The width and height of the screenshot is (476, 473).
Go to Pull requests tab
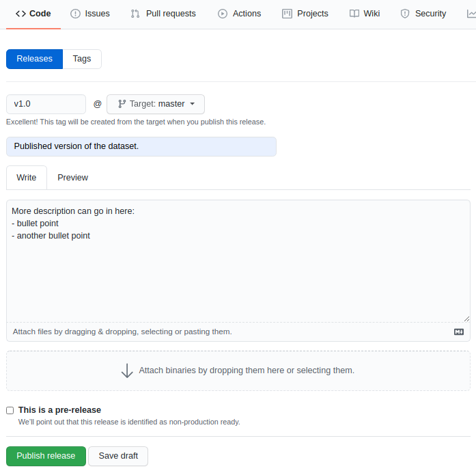(x=163, y=14)
